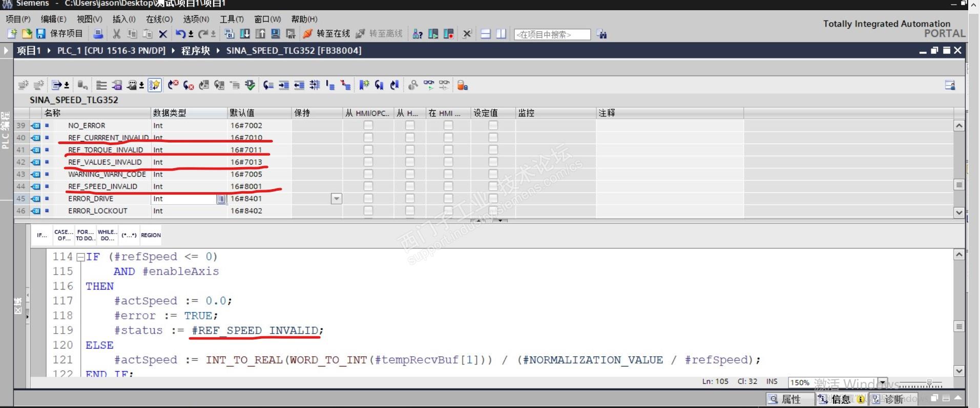Click the editor zoom slider handle
This screenshot has height=408, width=980.
click(x=929, y=383)
